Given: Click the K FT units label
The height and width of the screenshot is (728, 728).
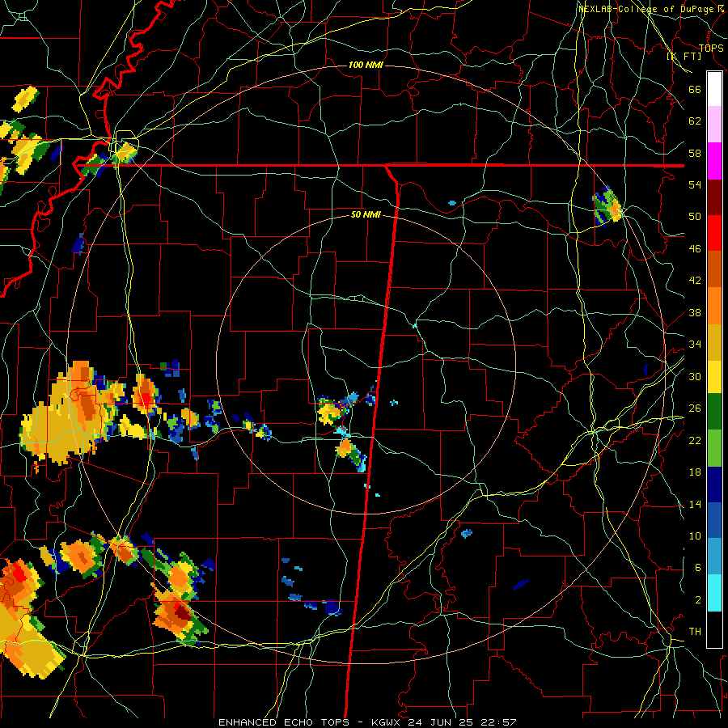Looking at the screenshot, I should (684, 57).
